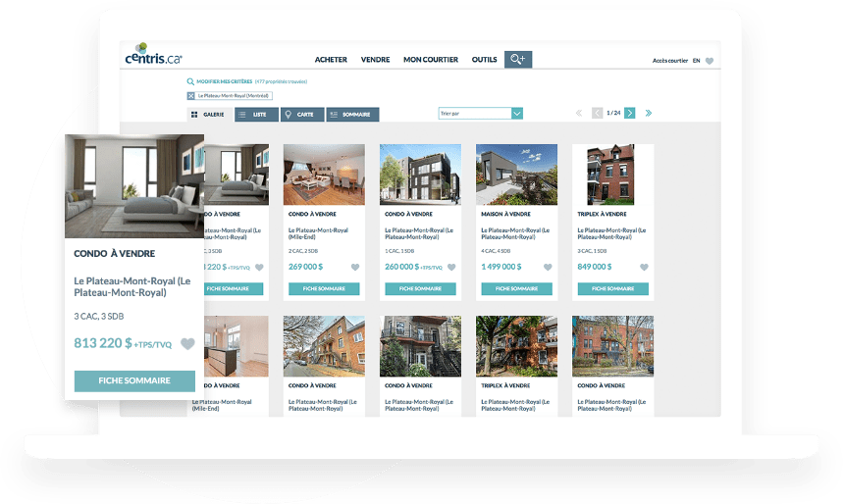
Task: Open the Centris.ca logo homepage link
Action: (153, 54)
